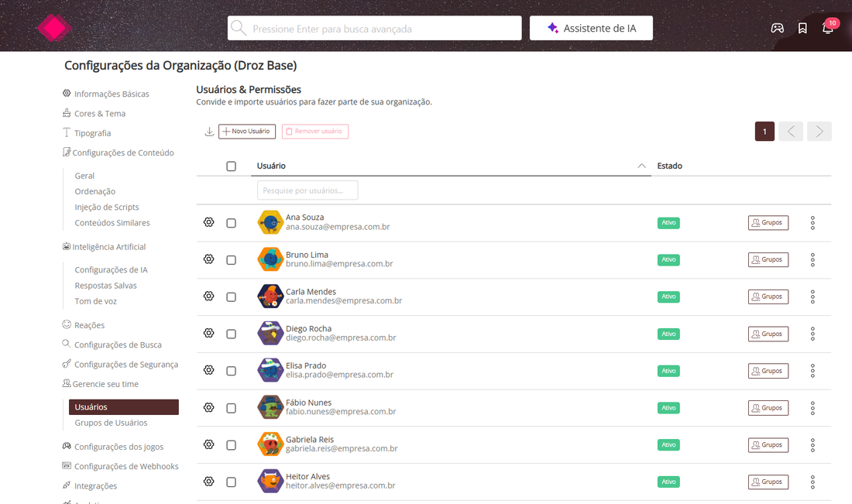
Task: Open more options for Carla Mendes
Action: coord(812,297)
